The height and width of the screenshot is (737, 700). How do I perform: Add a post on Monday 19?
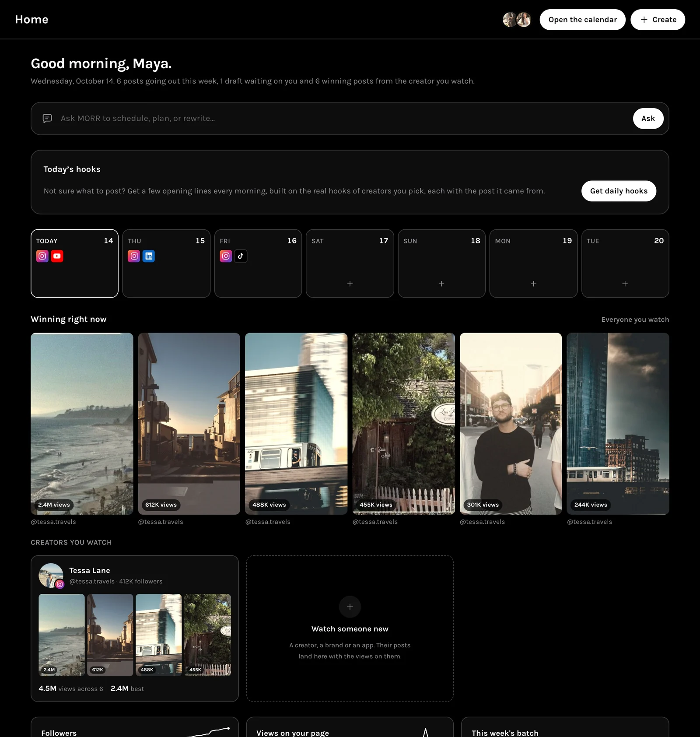click(533, 284)
